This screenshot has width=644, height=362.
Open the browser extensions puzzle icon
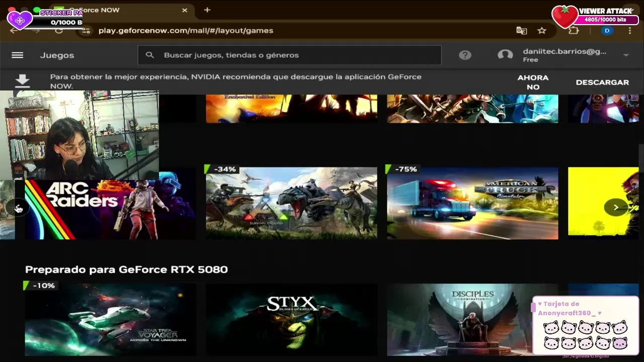point(574,31)
